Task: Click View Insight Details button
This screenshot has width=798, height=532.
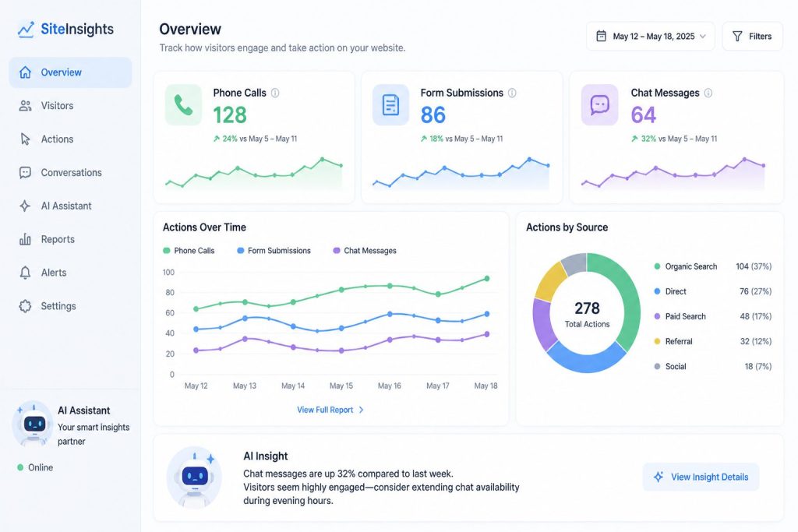Action: [701, 477]
